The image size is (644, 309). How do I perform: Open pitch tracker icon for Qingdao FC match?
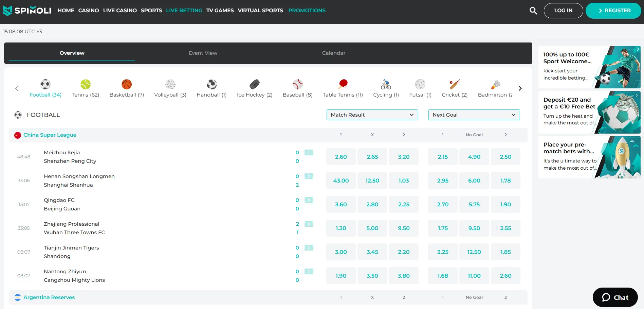pos(309,200)
